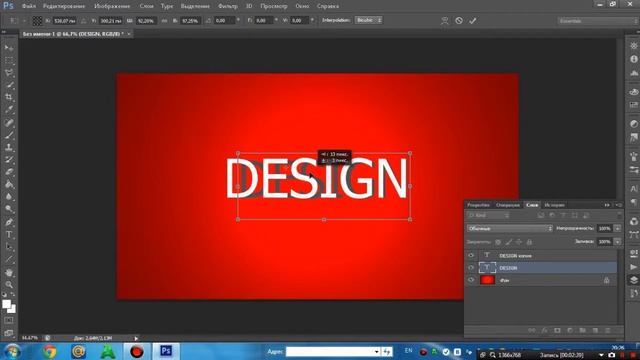Hide the selected DESIGN layer
This screenshot has height=360, width=640.
click(471, 268)
